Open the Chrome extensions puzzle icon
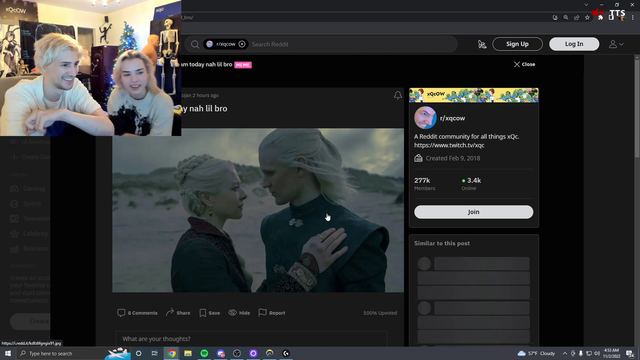The image size is (640, 360). point(600,18)
